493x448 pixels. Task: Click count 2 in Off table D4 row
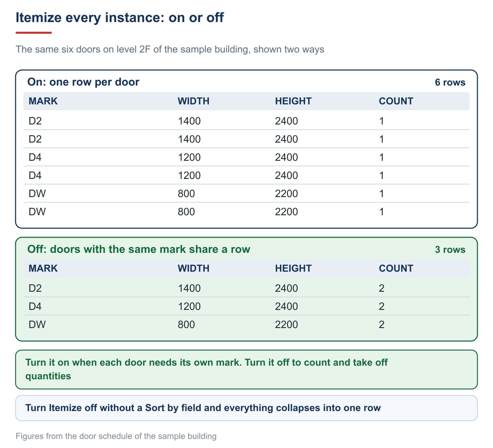tap(381, 306)
